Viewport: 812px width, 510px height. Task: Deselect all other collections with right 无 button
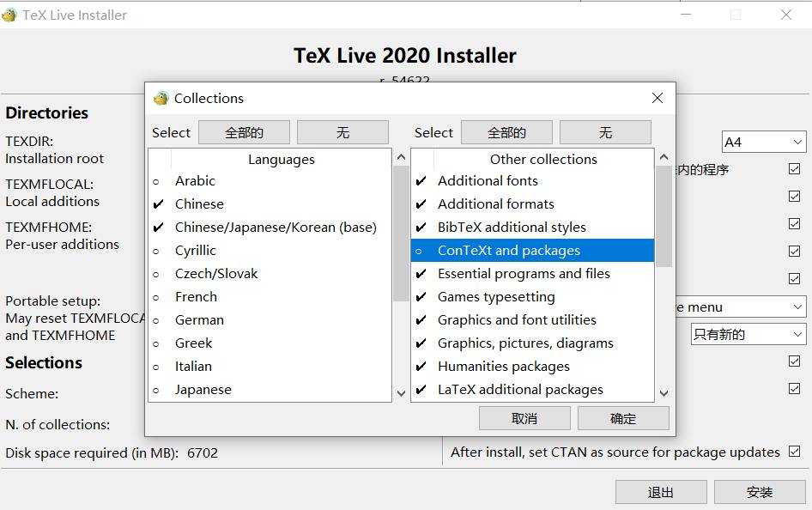click(x=605, y=132)
